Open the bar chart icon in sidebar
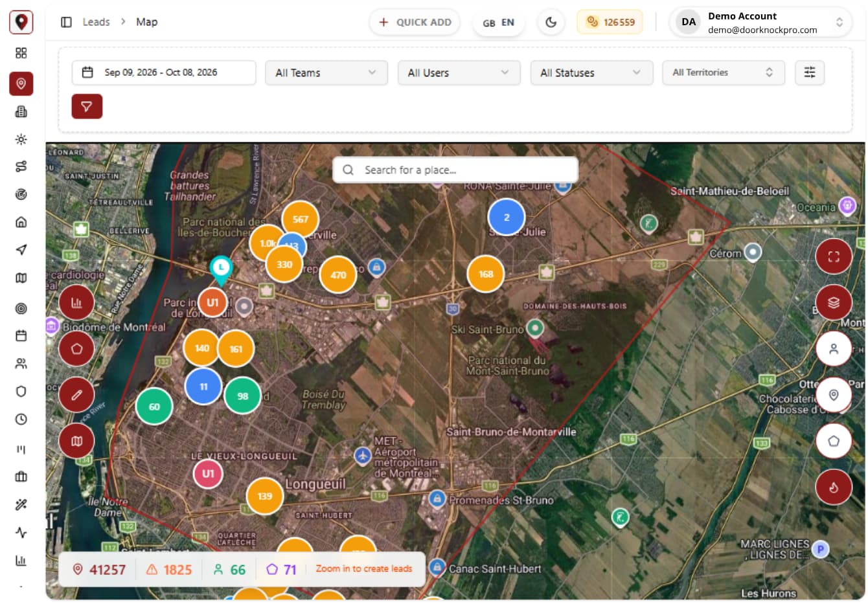Image resolution: width=868 pixels, height=604 pixels. [x=21, y=560]
